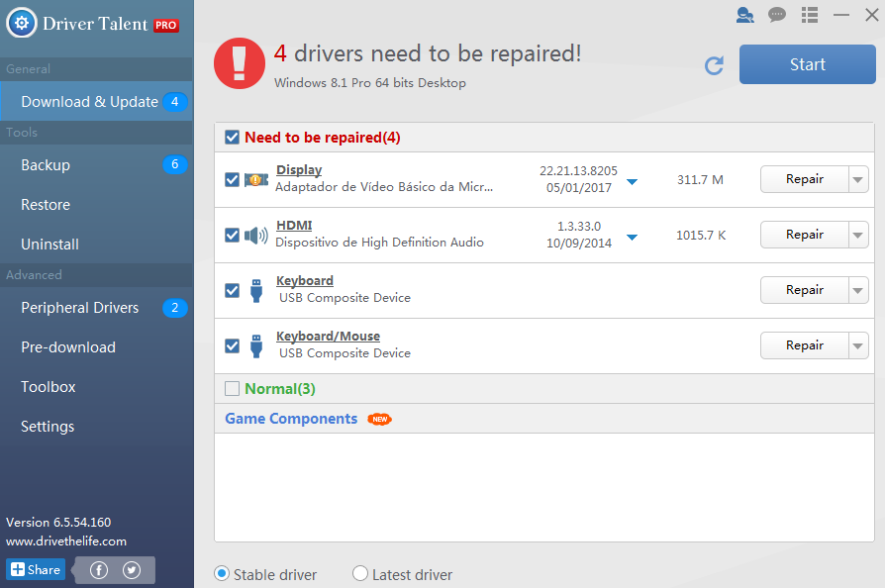Click the PRO badge in title
The image size is (885, 588).
coord(166,26)
